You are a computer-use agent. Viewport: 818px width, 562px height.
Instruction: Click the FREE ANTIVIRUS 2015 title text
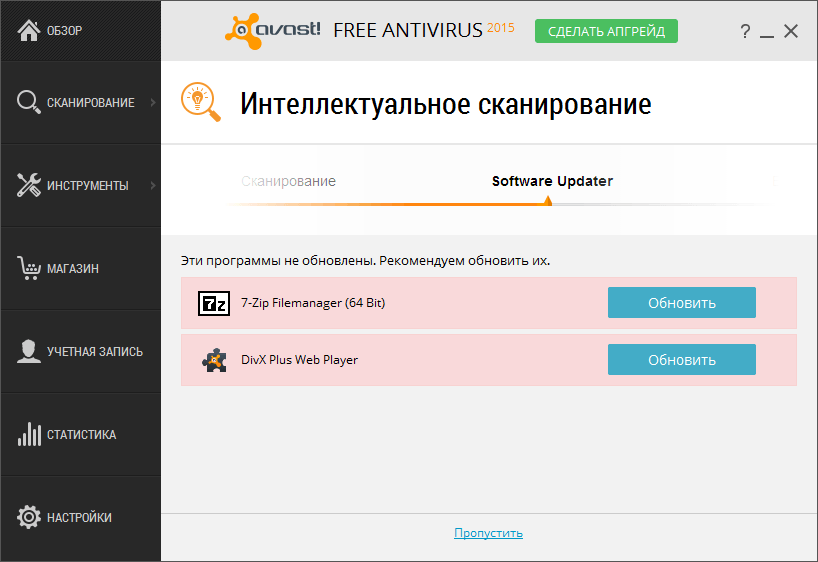pyautogui.click(x=424, y=30)
